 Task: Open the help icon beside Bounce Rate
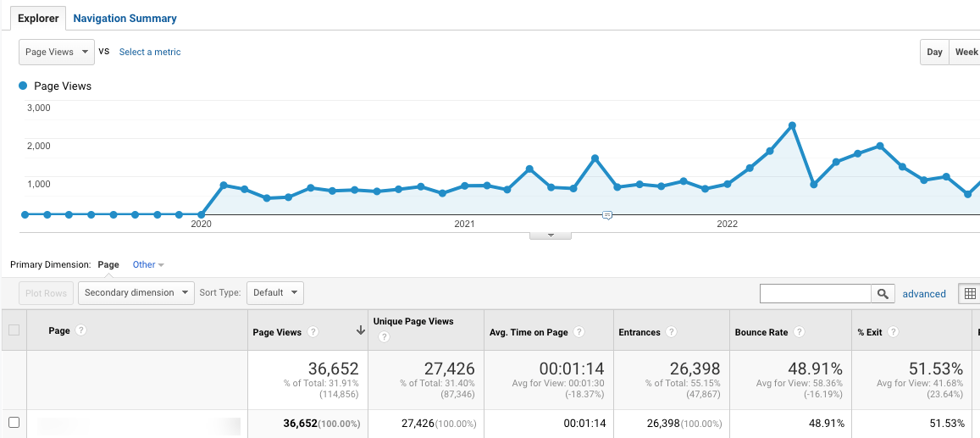(x=798, y=332)
